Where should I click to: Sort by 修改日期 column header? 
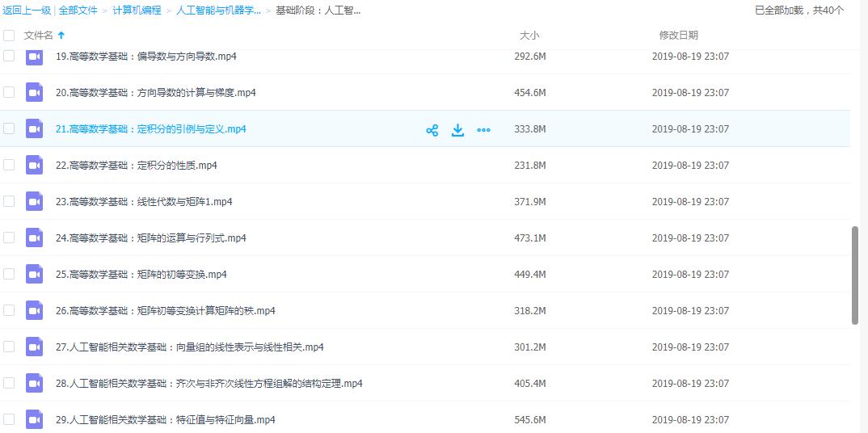pos(679,36)
